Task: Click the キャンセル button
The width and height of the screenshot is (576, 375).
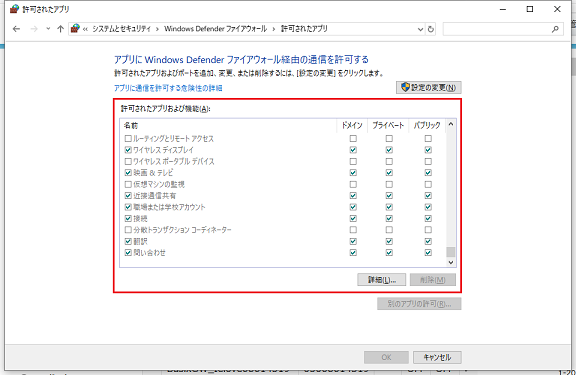Action: pos(437,357)
